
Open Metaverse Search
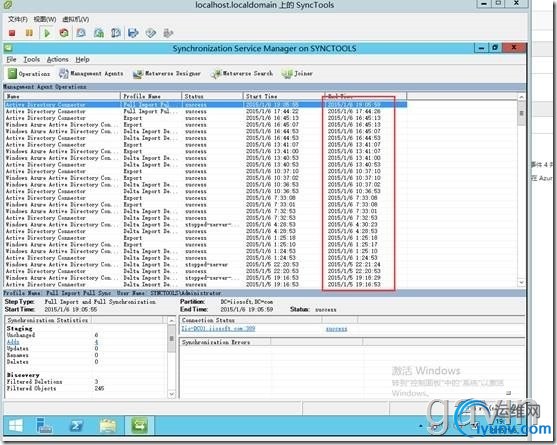pyautogui.click(x=242, y=74)
